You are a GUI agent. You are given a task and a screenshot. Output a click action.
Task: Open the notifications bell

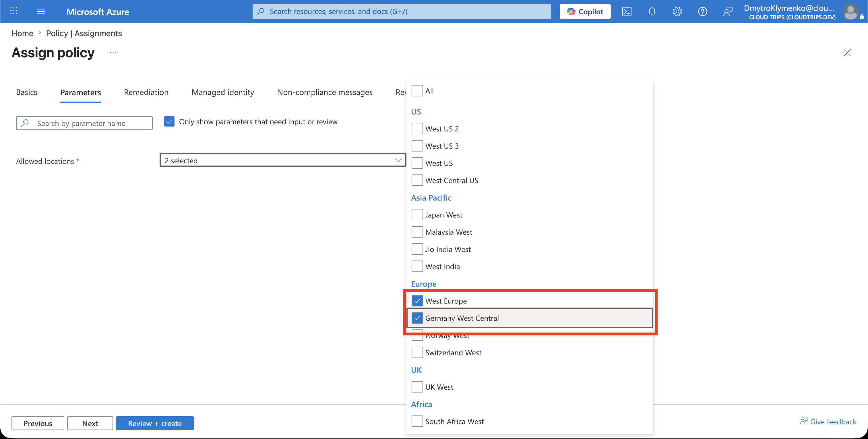(x=652, y=11)
